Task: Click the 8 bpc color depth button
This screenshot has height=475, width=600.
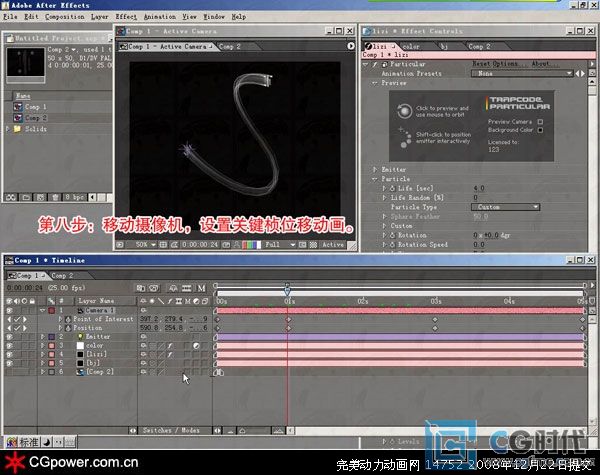Action: tap(75, 197)
